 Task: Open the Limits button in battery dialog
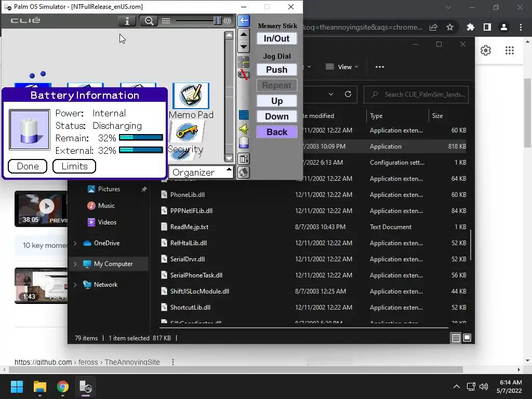pos(74,166)
